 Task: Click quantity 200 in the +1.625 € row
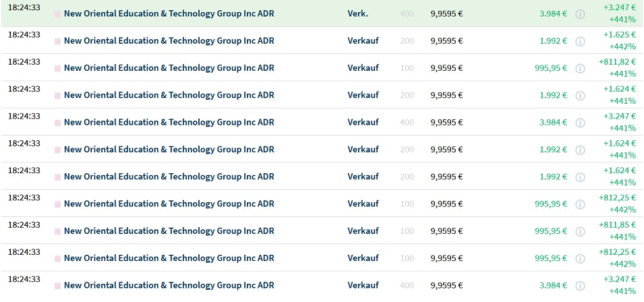coord(407,40)
